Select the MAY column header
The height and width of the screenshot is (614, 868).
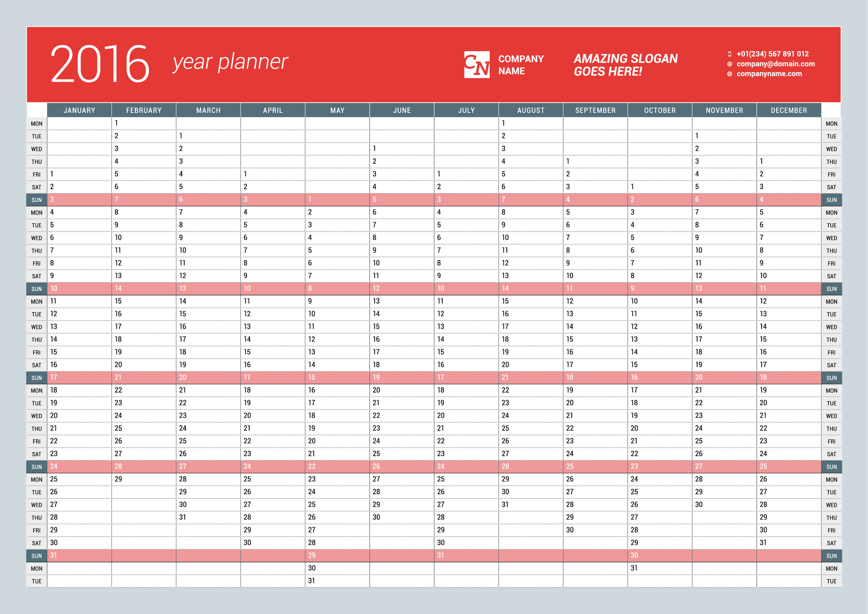[338, 110]
